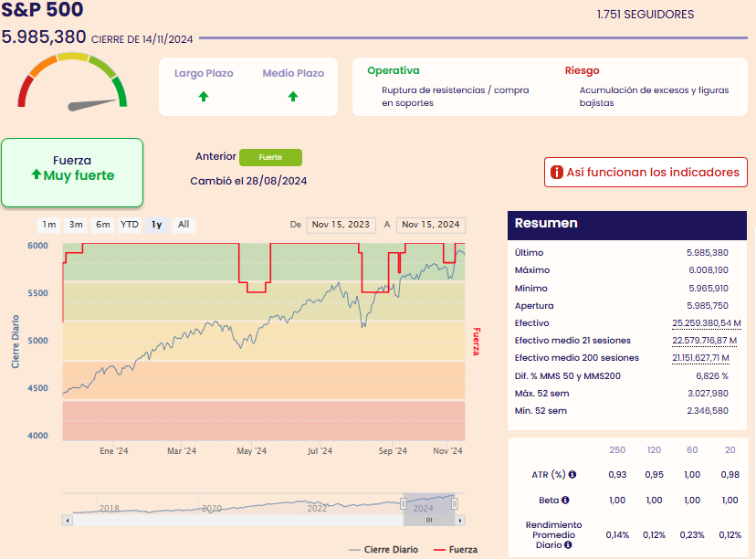Select the All range button
This screenshot has height=559, width=756.
(x=184, y=225)
